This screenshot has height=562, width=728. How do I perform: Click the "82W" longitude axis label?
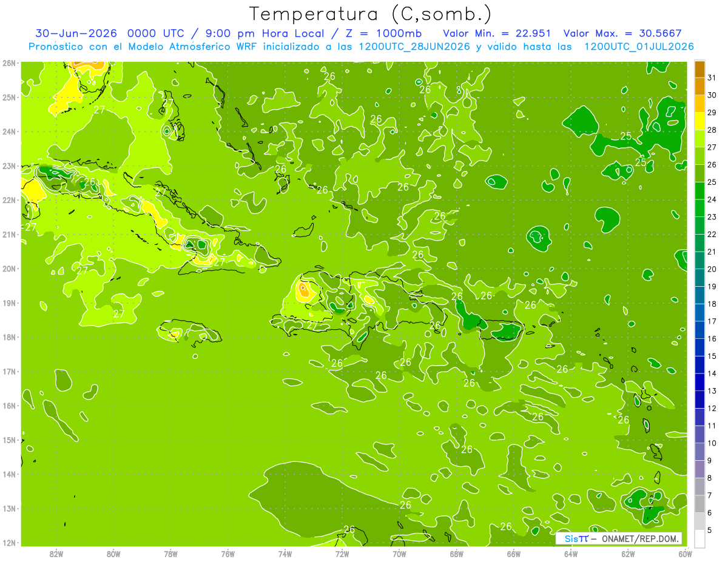[56, 554]
